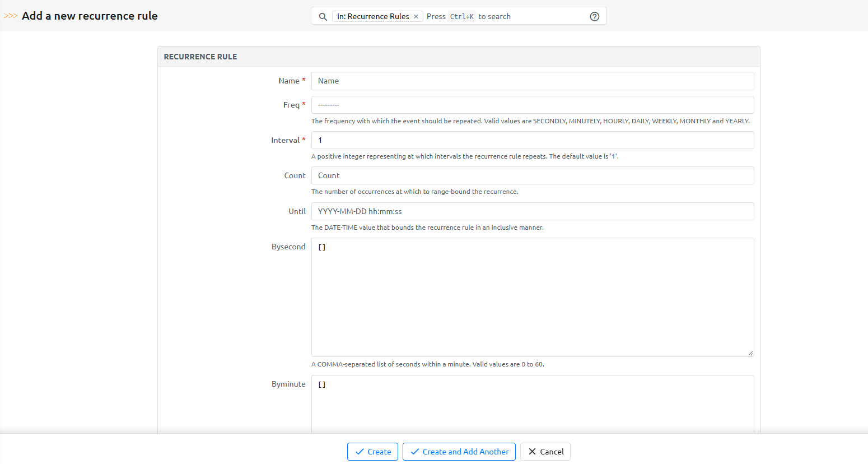Grab the Bysecond textarea resize handle
The width and height of the screenshot is (868, 464).
tap(750, 353)
